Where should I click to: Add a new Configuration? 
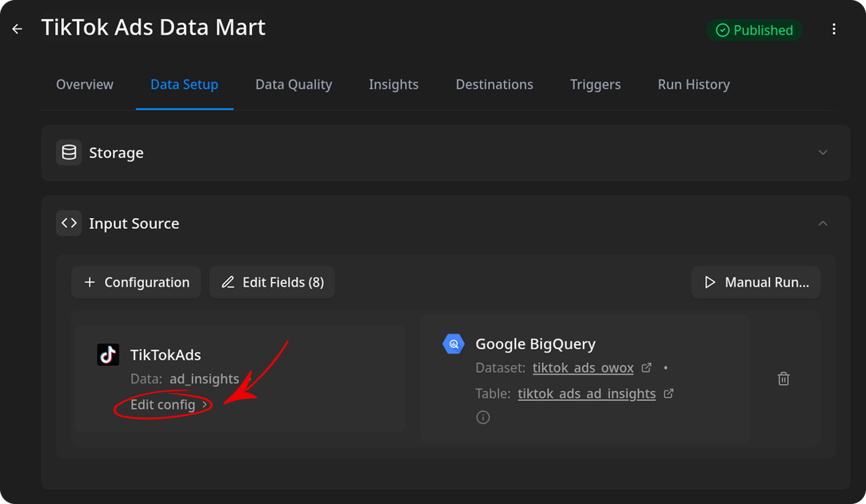tap(136, 282)
